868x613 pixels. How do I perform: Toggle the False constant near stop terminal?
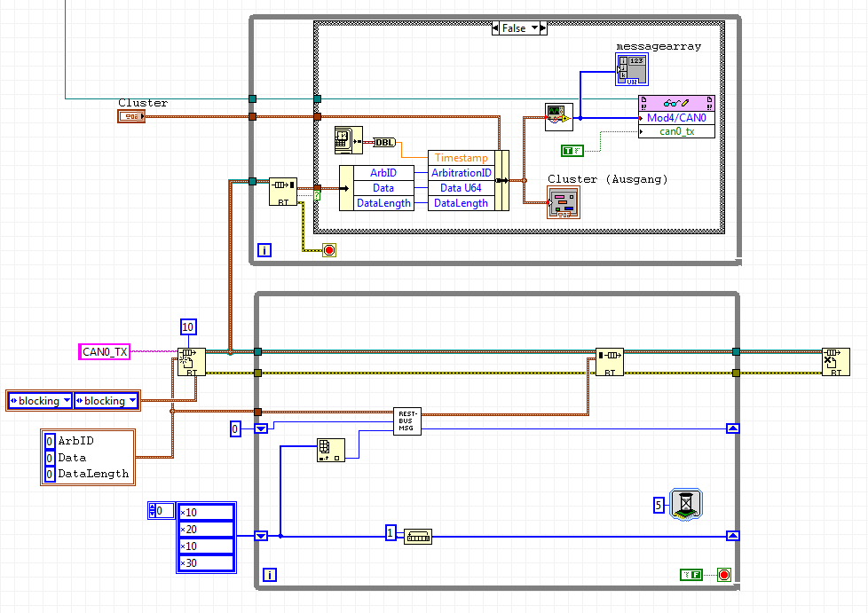pyautogui.click(x=691, y=575)
